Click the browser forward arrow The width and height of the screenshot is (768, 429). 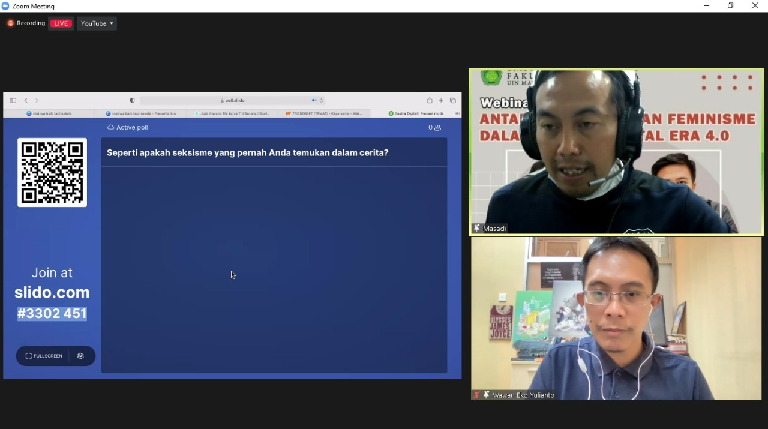[36, 100]
